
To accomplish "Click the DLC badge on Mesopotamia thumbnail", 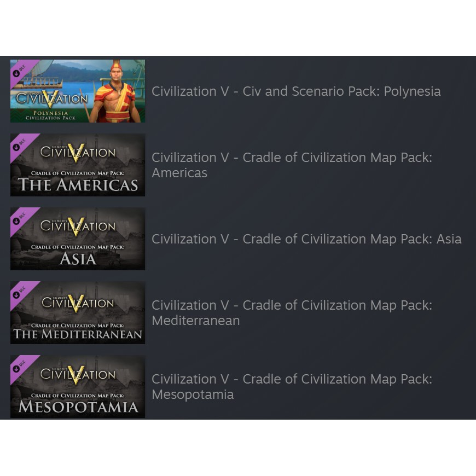I will coord(19,367).
